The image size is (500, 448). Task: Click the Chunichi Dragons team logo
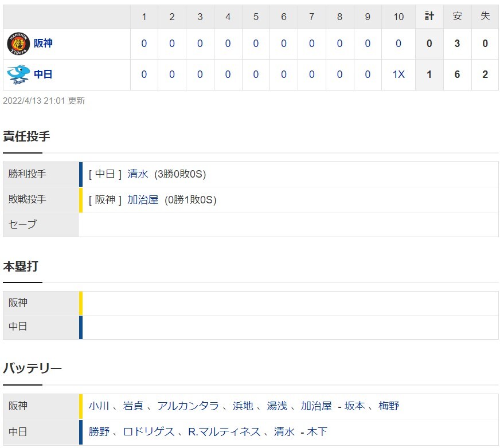tap(18, 74)
